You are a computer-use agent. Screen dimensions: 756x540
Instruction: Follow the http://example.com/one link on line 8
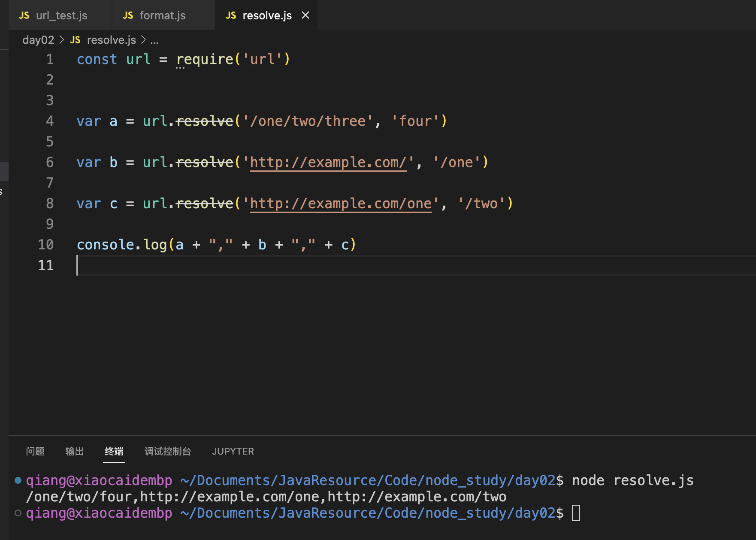coord(341,203)
